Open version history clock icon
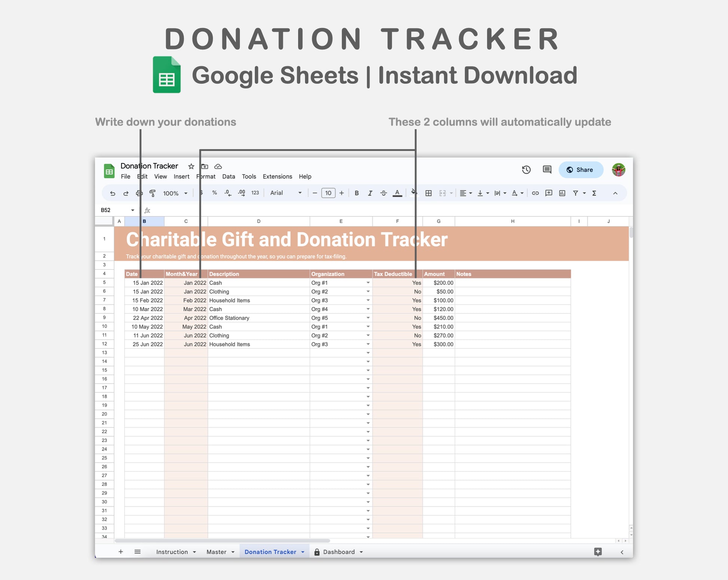Image resolution: width=728 pixels, height=580 pixels. pos(526,170)
